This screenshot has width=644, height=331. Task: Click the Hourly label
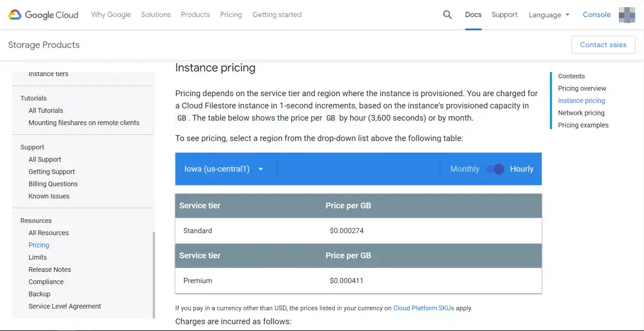(x=522, y=169)
